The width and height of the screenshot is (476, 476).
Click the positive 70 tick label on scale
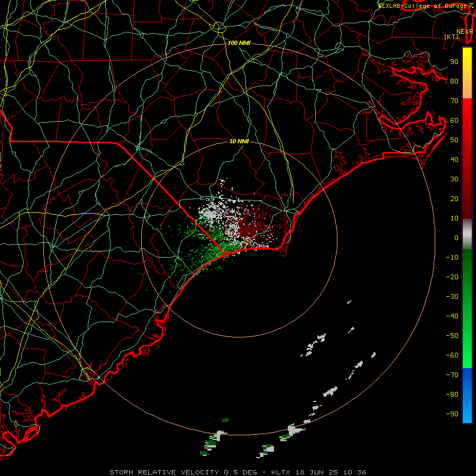[x=454, y=101]
